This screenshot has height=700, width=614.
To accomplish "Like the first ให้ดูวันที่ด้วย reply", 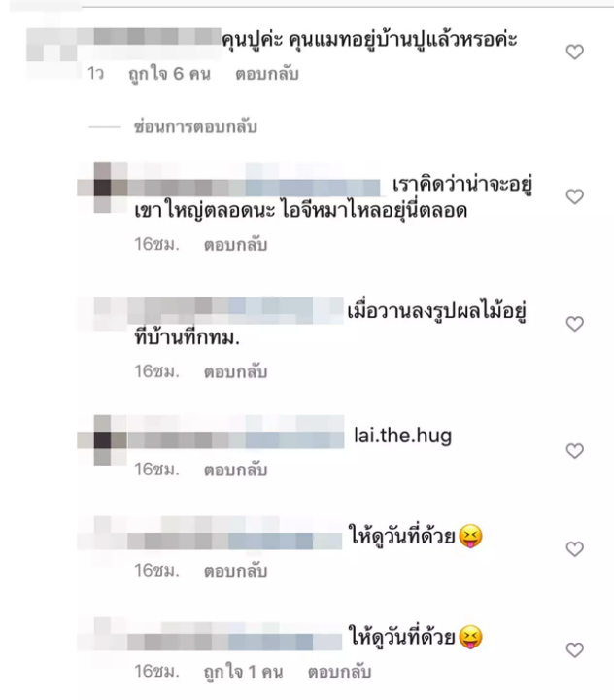I will click(x=575, y=548).
